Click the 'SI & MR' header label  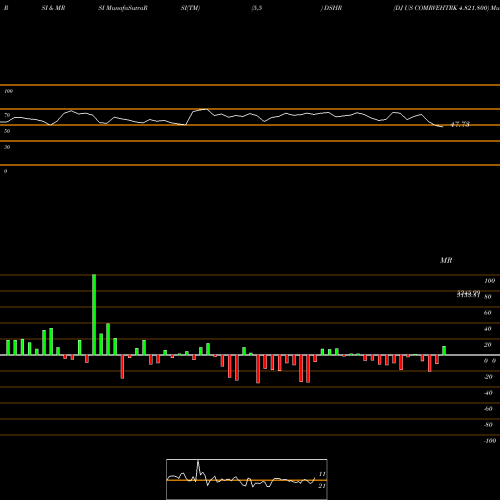click(x=53, y=8)
